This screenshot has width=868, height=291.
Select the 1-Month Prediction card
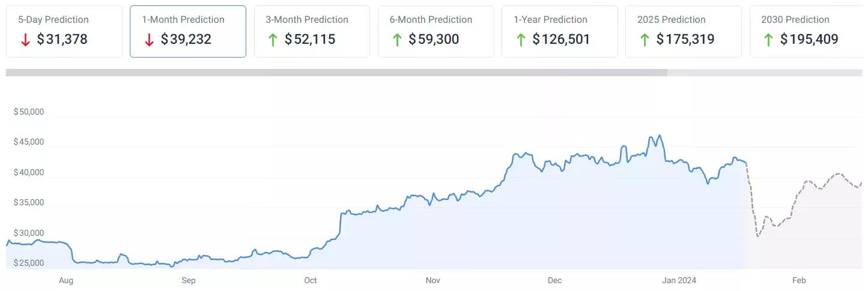pos(188,32)
